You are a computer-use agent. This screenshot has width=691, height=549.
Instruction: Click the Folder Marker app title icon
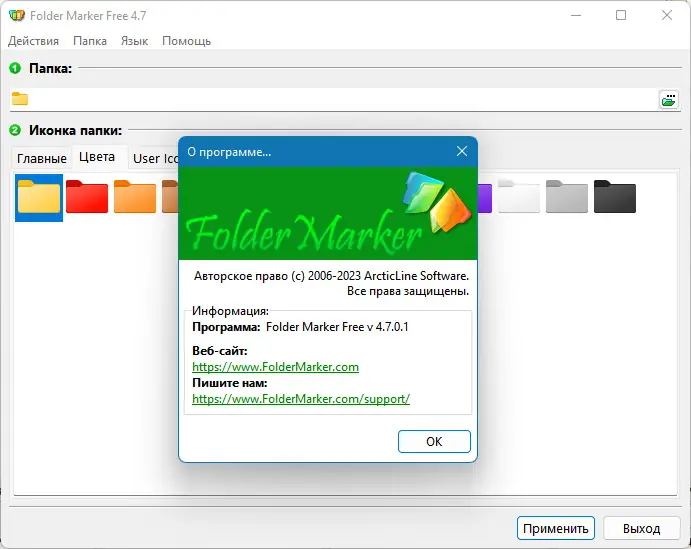(x=17, y=15)
